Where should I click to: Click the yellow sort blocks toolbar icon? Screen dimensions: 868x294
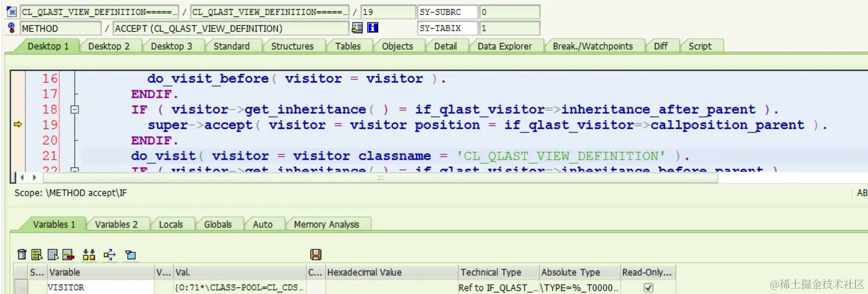click(89, 255)
